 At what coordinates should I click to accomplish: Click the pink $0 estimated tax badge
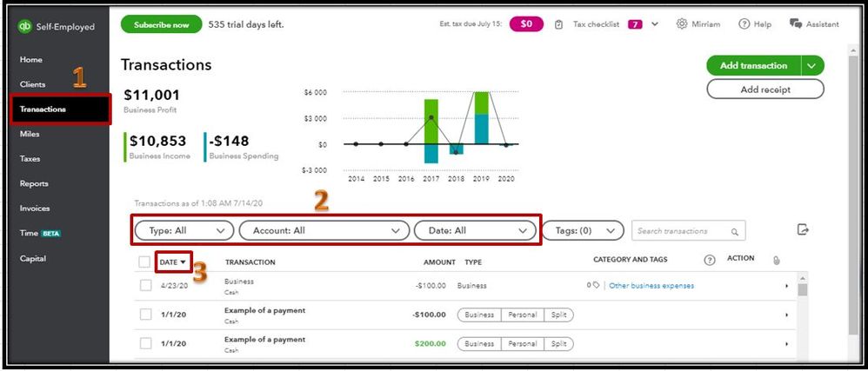526,23
